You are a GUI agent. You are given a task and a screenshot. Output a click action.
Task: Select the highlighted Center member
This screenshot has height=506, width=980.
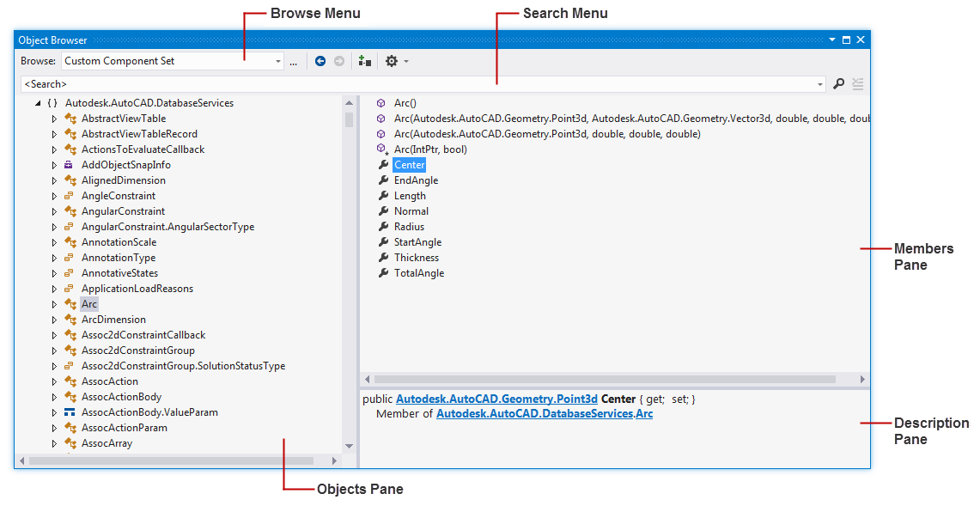(x=410, y=164)
